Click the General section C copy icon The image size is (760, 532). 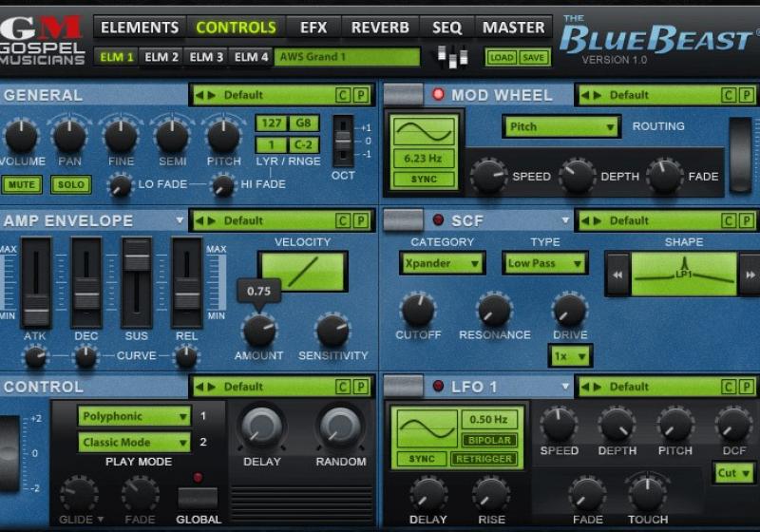[343, 95]
